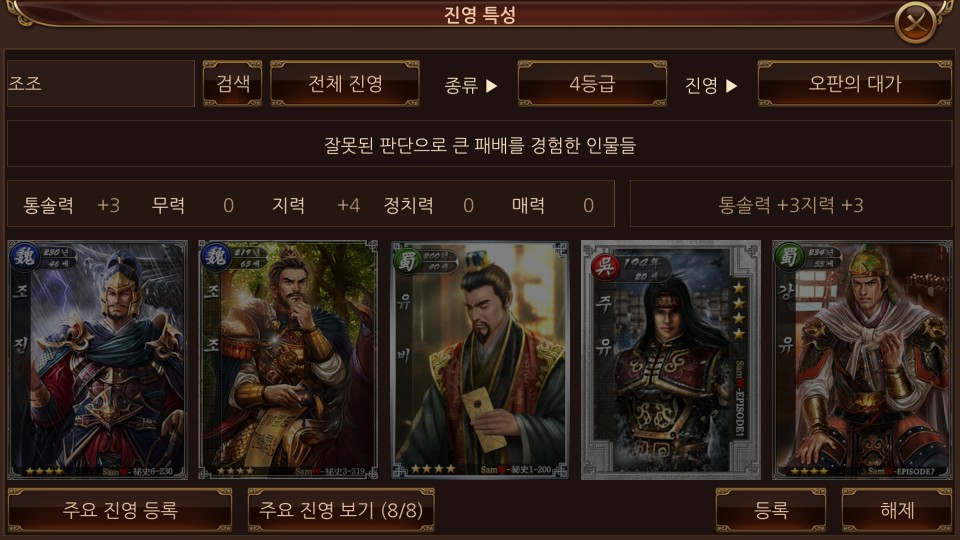Select the 조조 character card
This screenshot has height=540, width=960.
tap(288, 359)
